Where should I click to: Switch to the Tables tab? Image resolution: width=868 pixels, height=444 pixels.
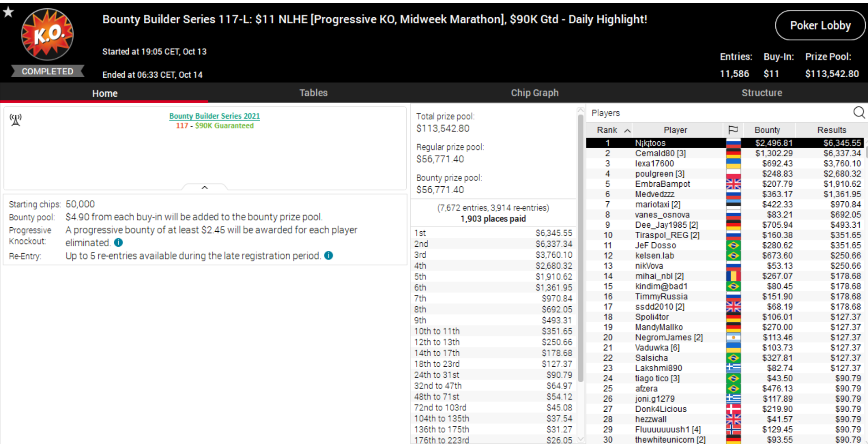(x=313, y=93)
